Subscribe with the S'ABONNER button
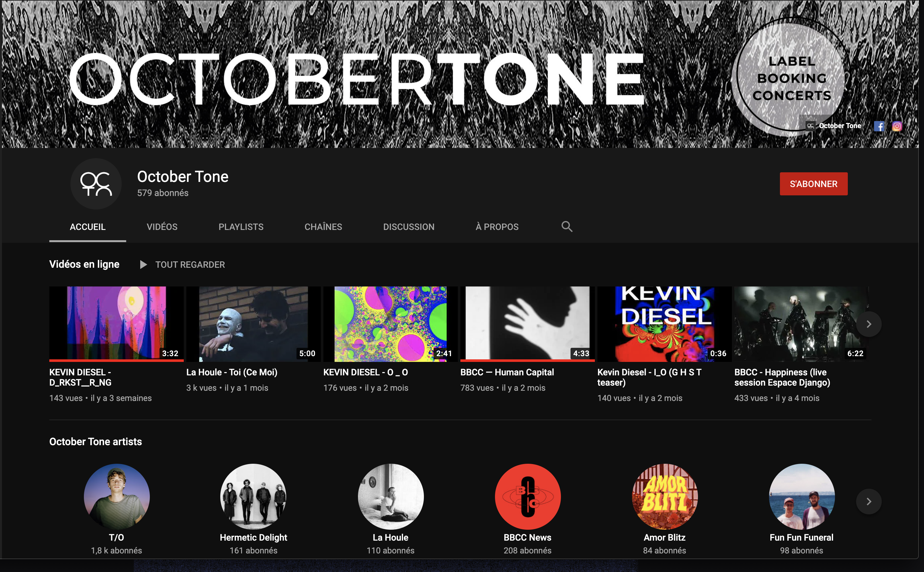This screenshot has height=572, width=924. pos(814,184)
